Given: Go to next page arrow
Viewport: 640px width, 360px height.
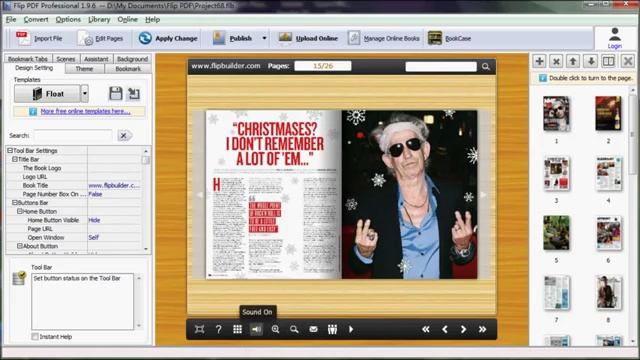Looking at the screenshot, I should [x=463, y=329].
